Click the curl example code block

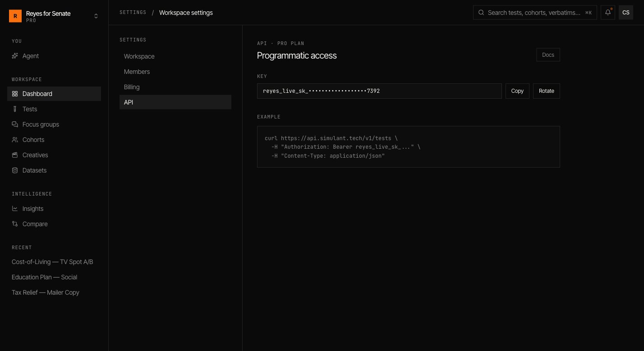click(x=409, y=147)
